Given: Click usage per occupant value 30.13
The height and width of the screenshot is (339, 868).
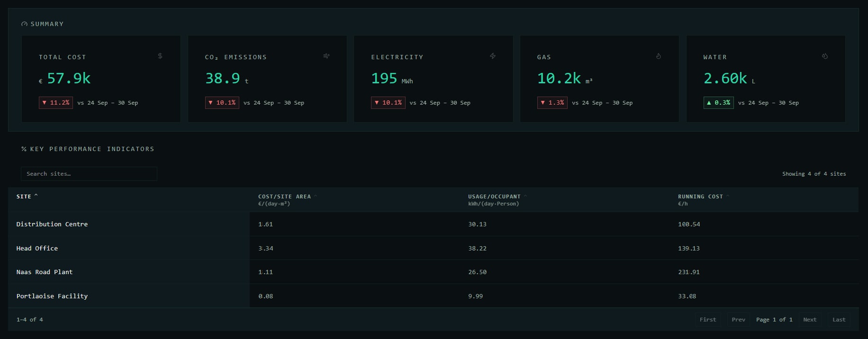Looking at the screenshot, I should (477, 224).
